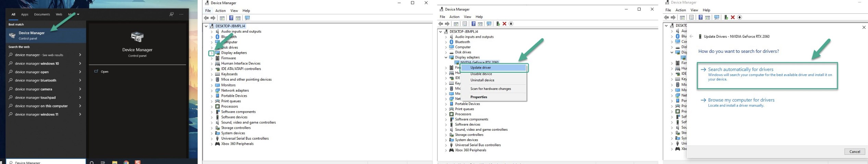Open Task View from the taskbar
The height and width of the screenshot is (164, 868).
[x=103, y=162]
